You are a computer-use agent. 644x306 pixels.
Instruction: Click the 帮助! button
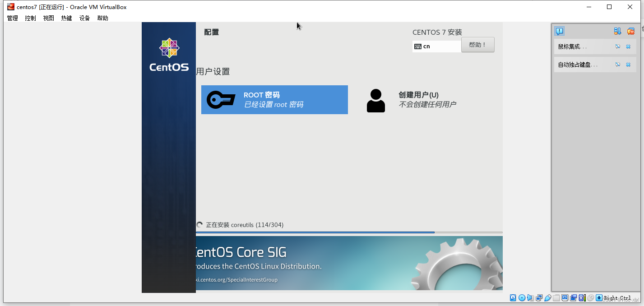[x=477, y=44]
